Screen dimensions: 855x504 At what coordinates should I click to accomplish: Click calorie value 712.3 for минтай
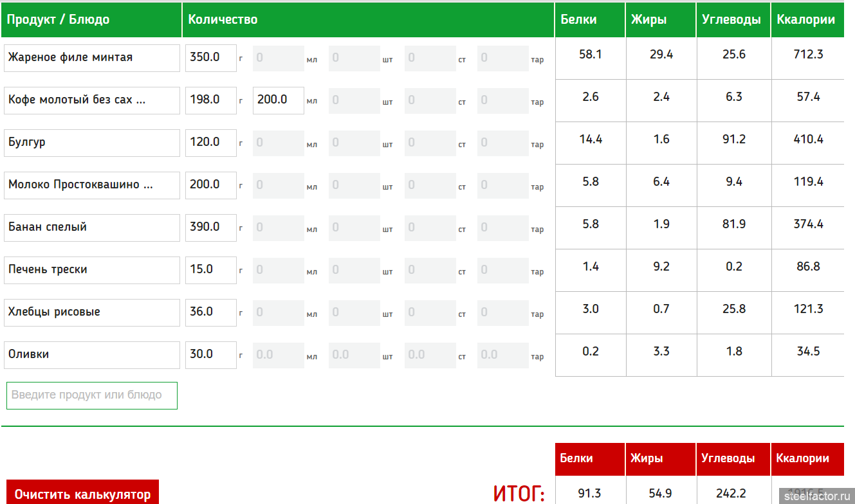(x=808, y=55)
